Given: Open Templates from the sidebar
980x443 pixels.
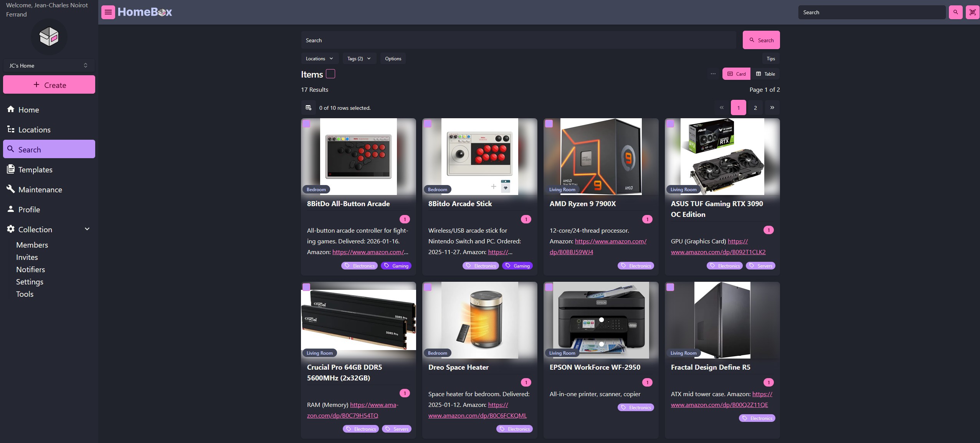Looking at the screenshot, I should (x=49, y=169).
